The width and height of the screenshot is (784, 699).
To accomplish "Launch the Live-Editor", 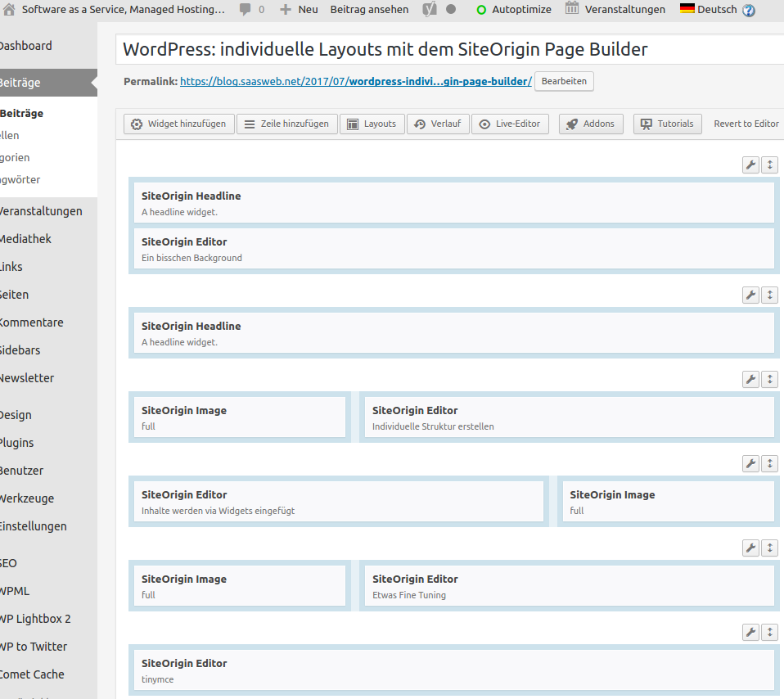I will coord(510,124).
